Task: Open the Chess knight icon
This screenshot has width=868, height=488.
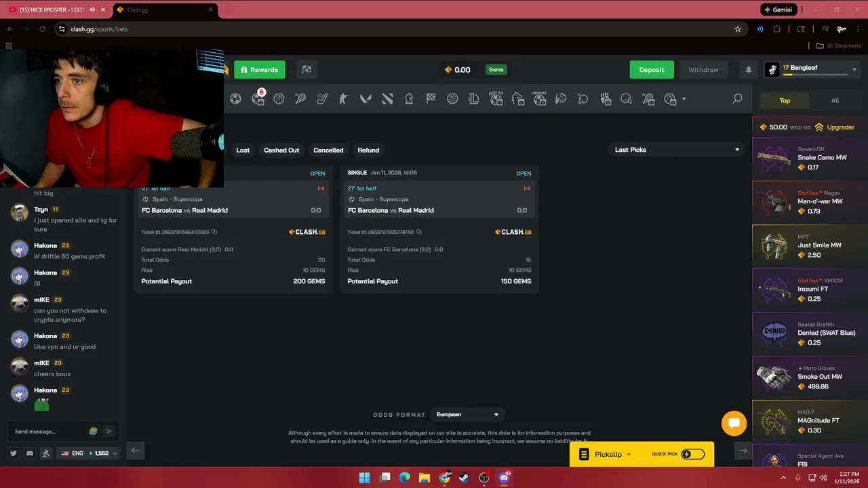Action: [x=409, y=99]
